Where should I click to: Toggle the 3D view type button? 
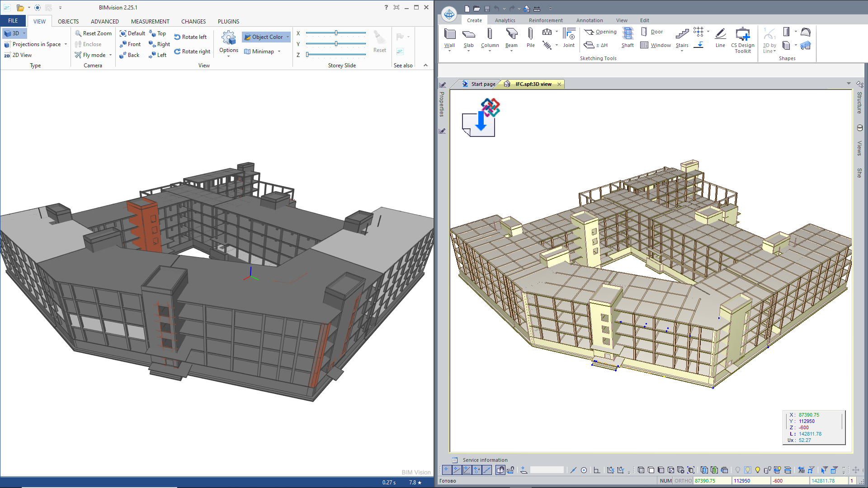pyautogui.click(x=12, y=33)
